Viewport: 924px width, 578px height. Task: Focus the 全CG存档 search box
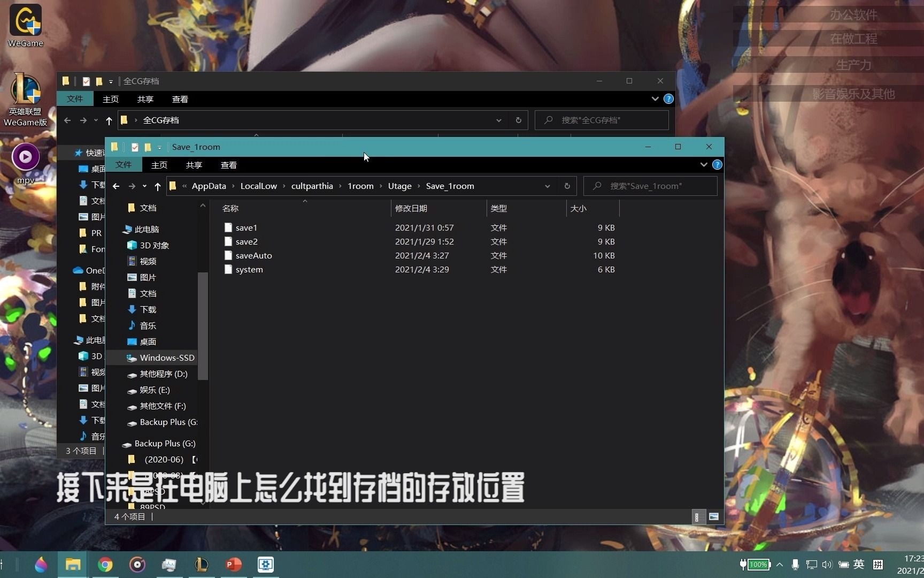coord(602,120)
